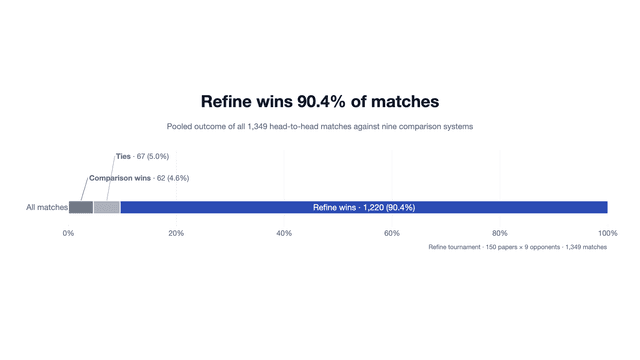Click the 0% axis tick label
Viewport: 640px width, 360px height.
click(68, 233)
